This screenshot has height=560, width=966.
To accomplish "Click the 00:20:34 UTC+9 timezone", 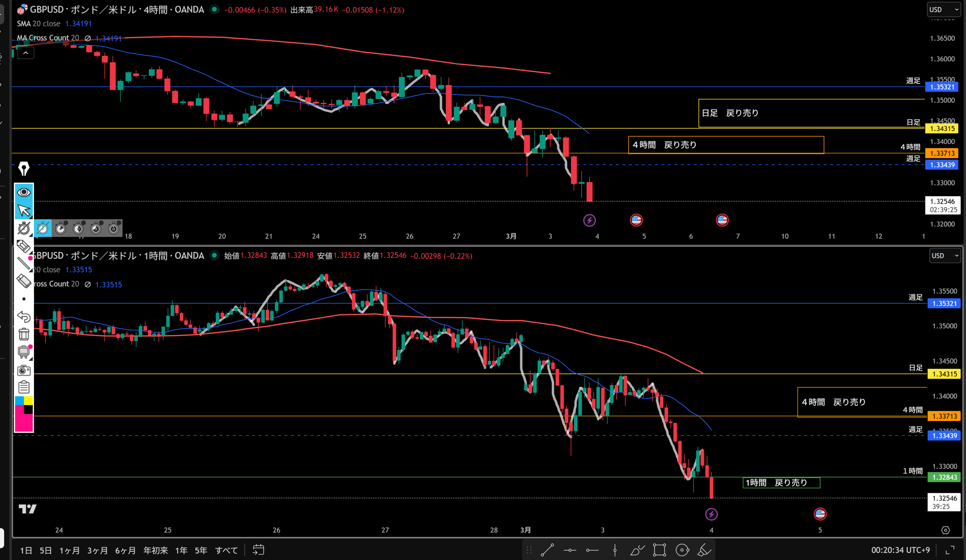I will [x=900, y=550].
